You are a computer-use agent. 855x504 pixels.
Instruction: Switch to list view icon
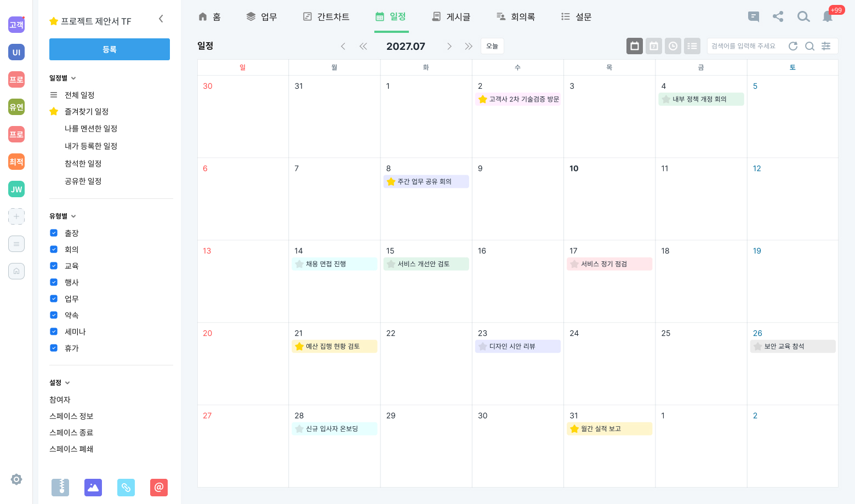pyautogui.click(x=692, y=46)
